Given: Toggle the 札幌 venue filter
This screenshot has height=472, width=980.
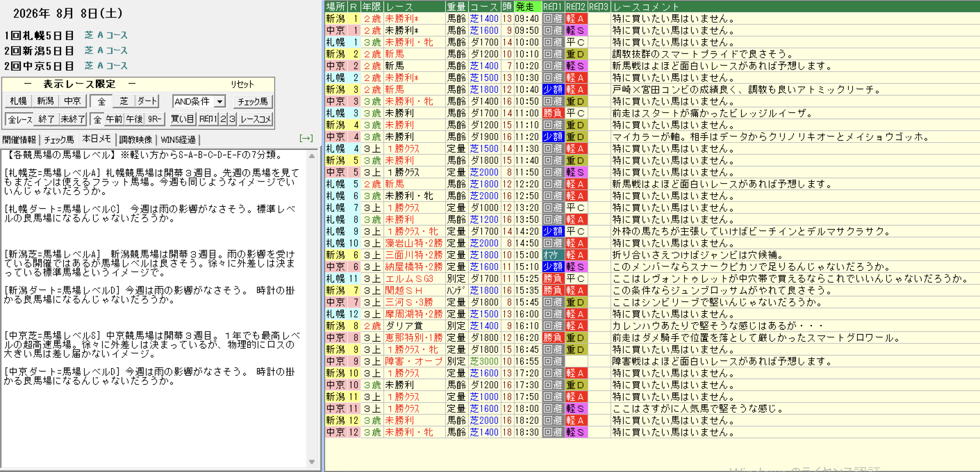Looking at the screenshot, I should [18, 101].
